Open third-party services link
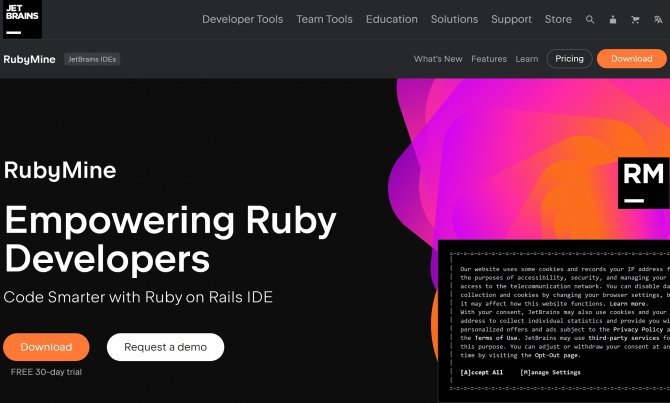The width and height of the screenshot is (670, 403). 624,338
